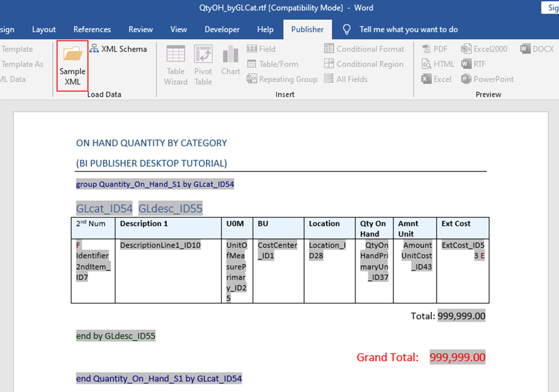Click the 'Qty On Hand' column header
559x392 pixels.
click(374, 228)
